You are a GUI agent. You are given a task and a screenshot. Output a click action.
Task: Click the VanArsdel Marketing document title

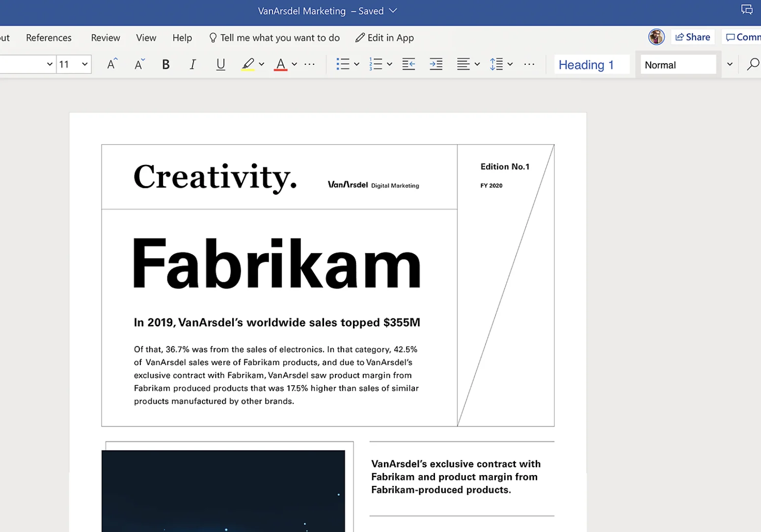(302, 11)
